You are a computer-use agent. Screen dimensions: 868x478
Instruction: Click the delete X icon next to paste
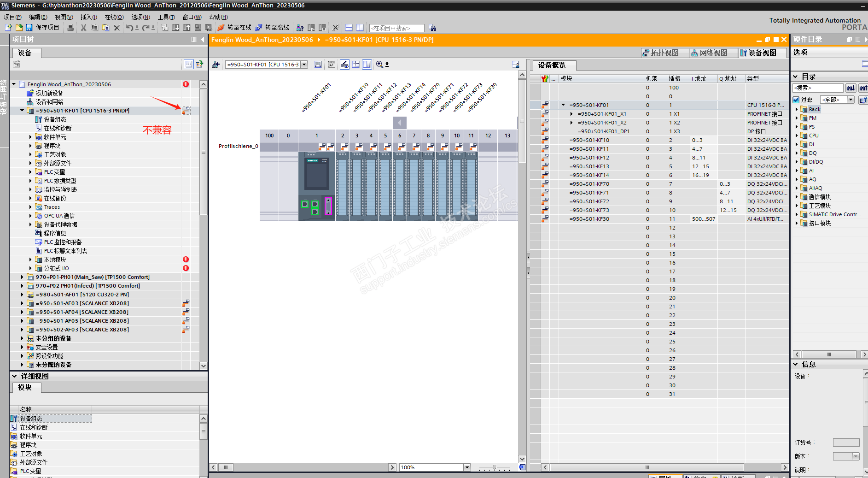pos(117,28)
